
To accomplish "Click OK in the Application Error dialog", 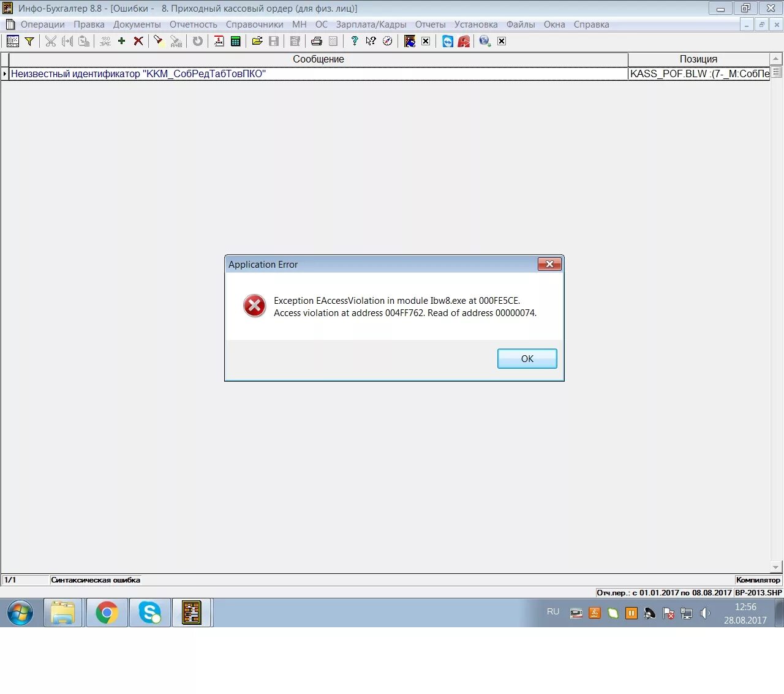I will coord(527,358).
